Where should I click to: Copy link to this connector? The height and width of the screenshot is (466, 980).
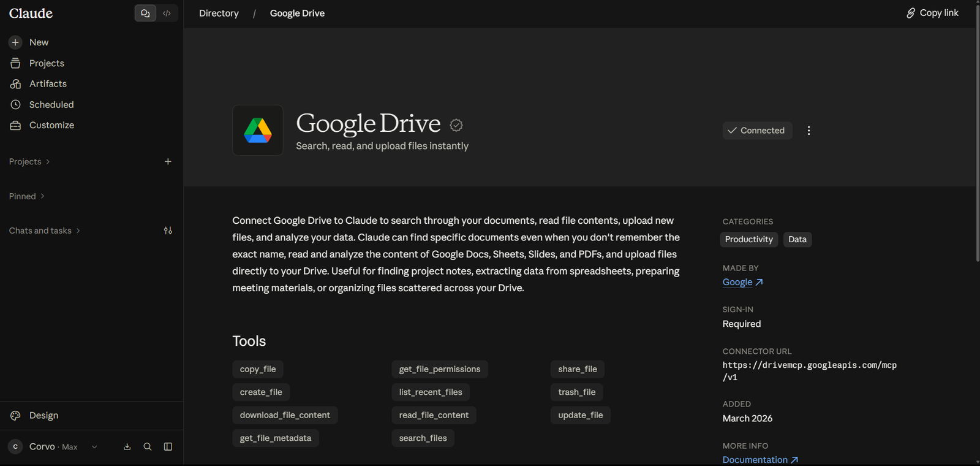932,13
